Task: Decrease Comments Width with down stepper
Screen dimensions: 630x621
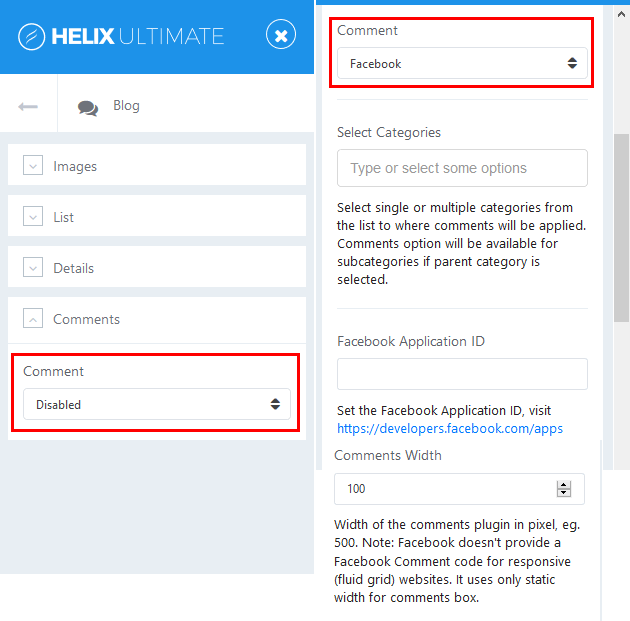Action: 564,494
